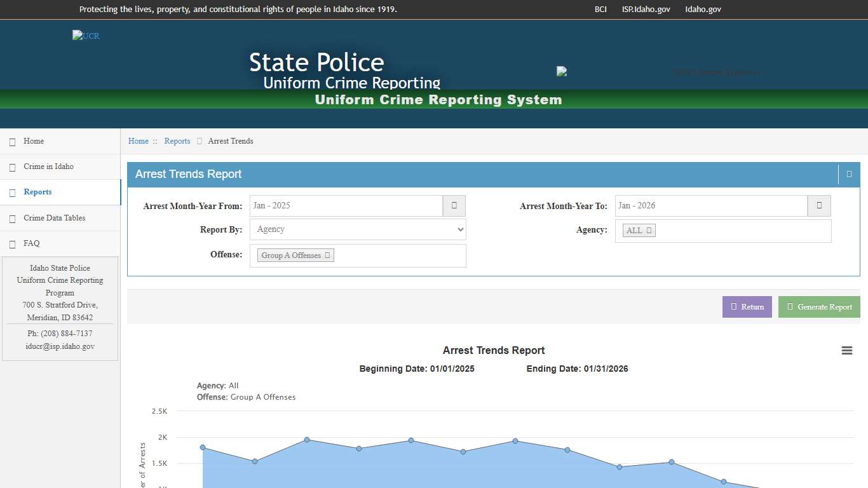Click the Generate Report button
Screen dimensions: 868x488
819,306
